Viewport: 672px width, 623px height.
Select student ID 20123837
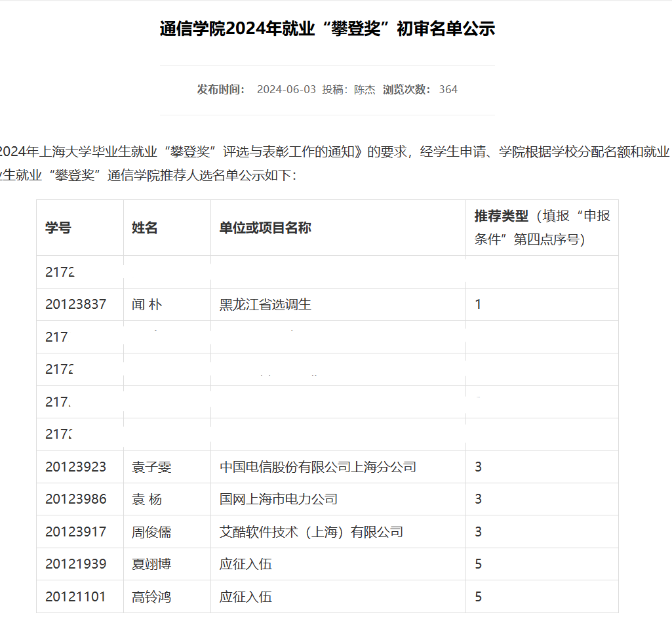click(76, 304)
